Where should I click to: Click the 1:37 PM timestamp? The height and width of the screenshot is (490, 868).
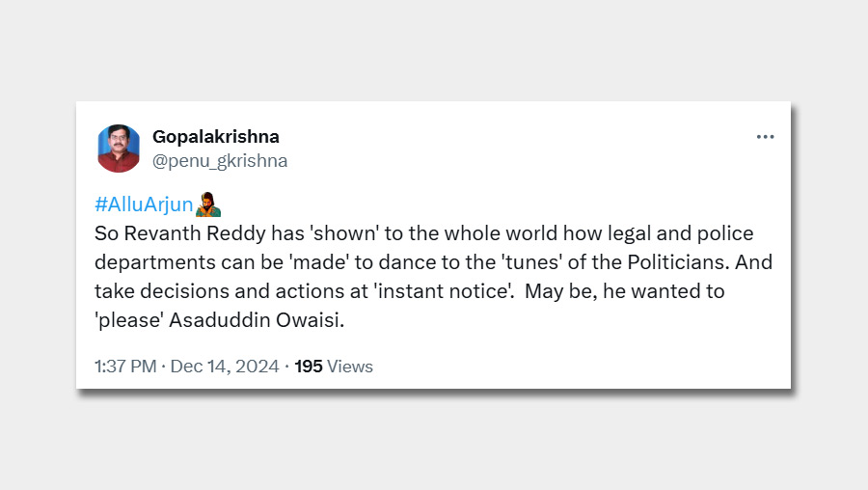pyautogui.click(x=124, y=367)
